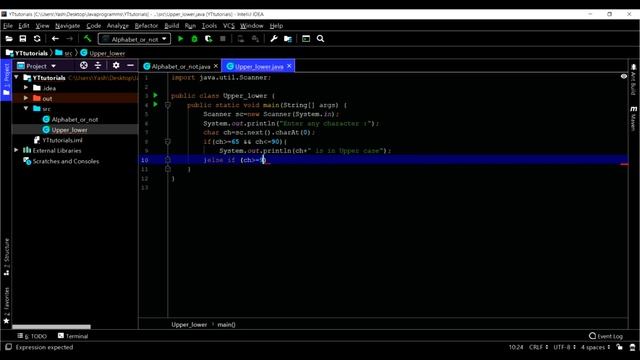
Task: Toggle the Maven side tab
Action: [x=633, y=118]
